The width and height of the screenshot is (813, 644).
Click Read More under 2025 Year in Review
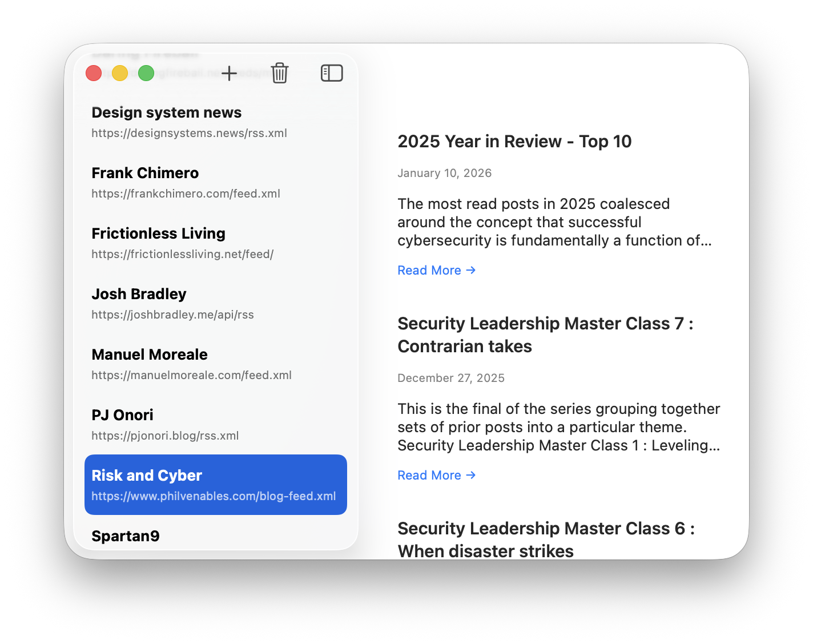pos(436,270)
